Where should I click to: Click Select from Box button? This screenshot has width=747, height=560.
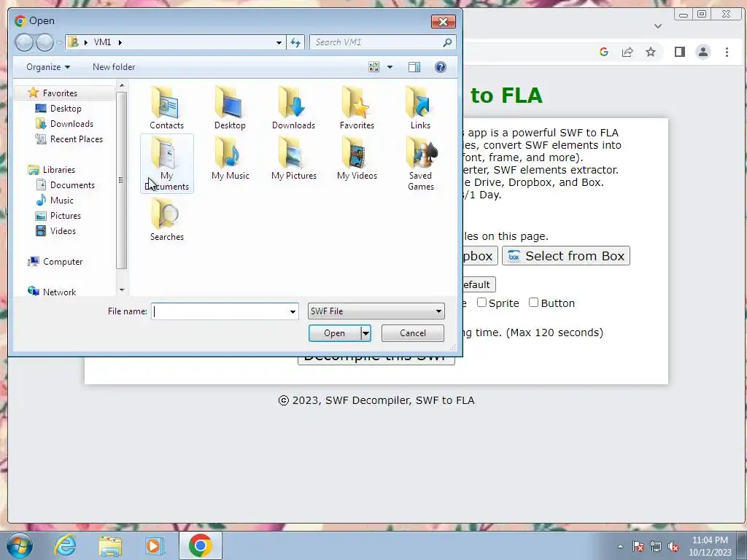pos(566,256)
